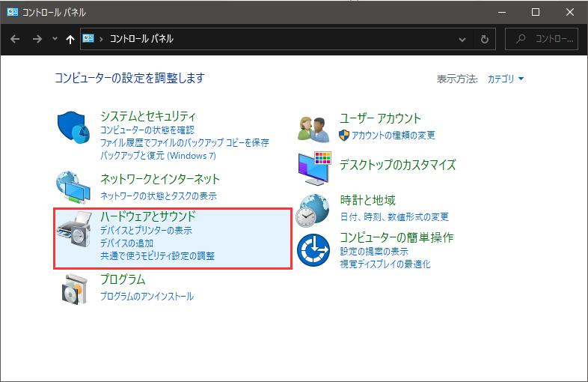The image size is (588, 382).
Task: Expand the address bar history dropdown
Action: pos(462,39)
